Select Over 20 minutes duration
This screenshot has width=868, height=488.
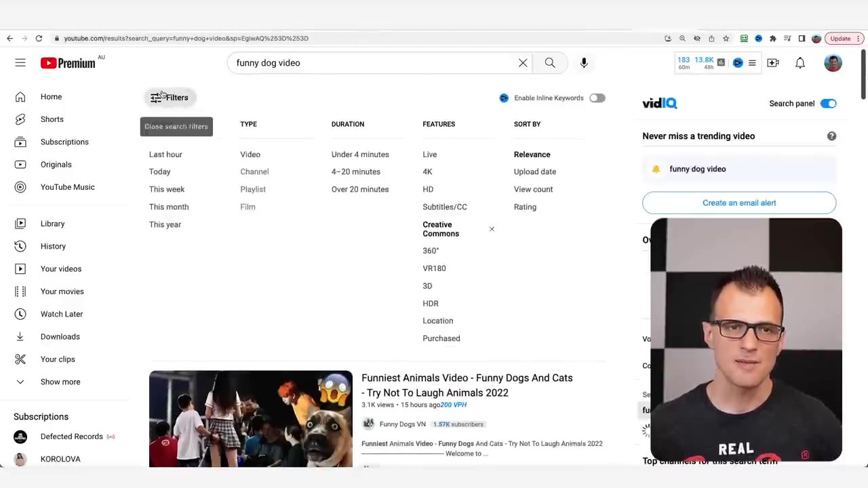[360, 190]
